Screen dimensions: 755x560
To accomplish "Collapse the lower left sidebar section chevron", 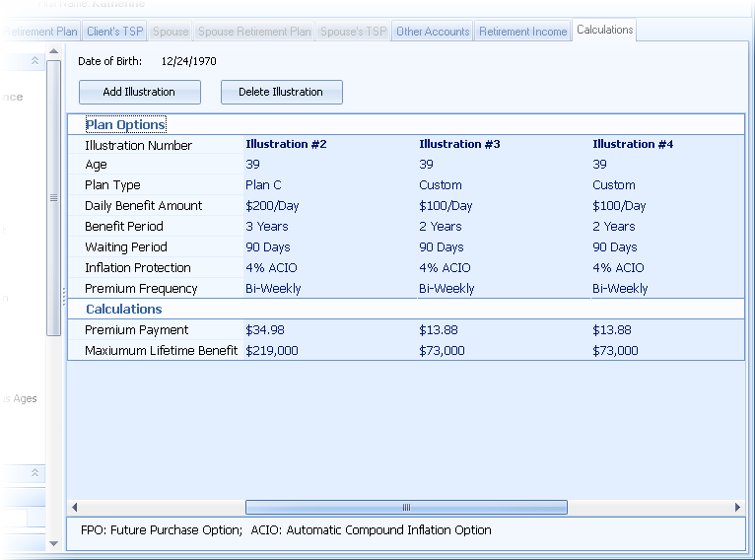I will pyautogui.click(x=35, y=473).
